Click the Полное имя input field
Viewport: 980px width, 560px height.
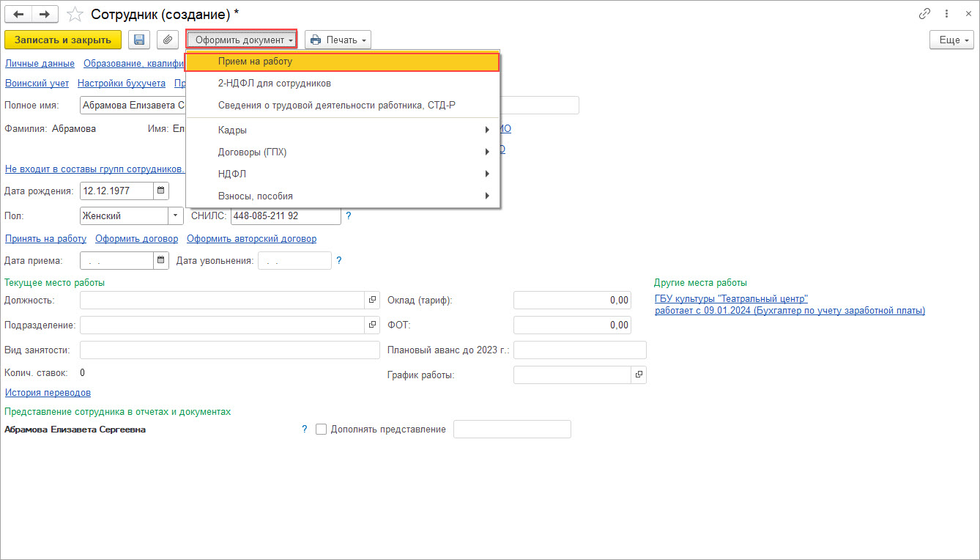point(132,106)
